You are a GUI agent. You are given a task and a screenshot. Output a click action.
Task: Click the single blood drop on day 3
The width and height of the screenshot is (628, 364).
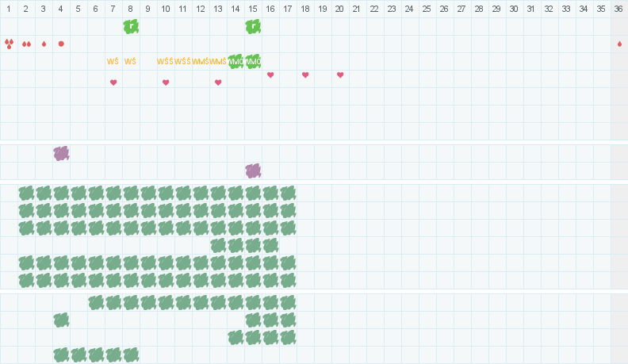coord(44,44)
